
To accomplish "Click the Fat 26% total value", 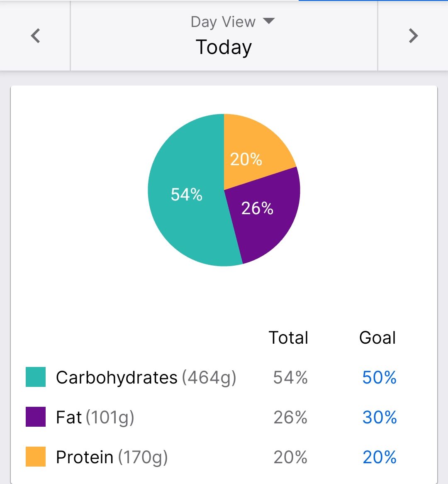I will (290, 417).
